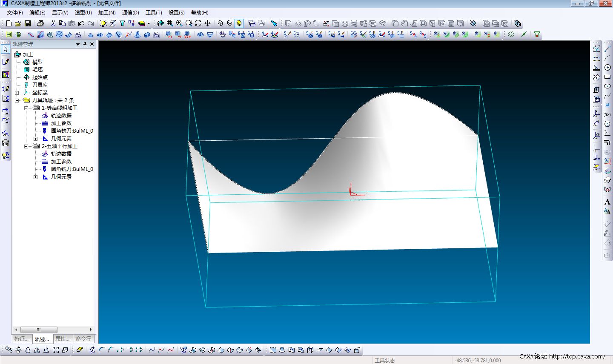Select the 刀具库 tree item
The image size is (613, 364).
pyautogui.click(x=40, y=85)
